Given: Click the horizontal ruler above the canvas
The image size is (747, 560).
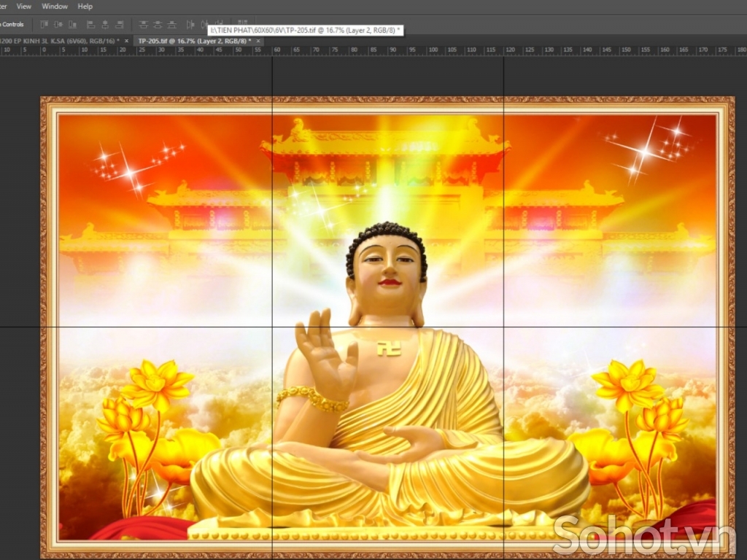Looking at the screenshot, I should click(365, 50).
